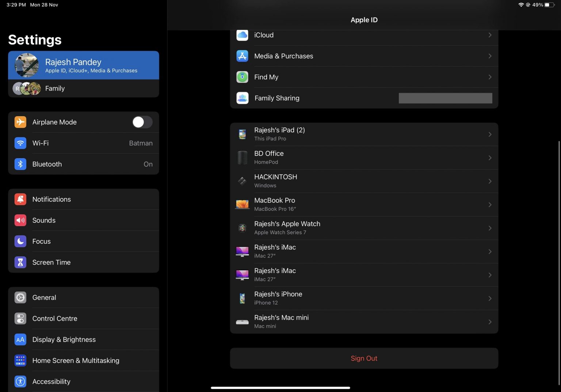Tap the Bluetooth settings icon
The height and width of the screenshot is (392, 561).
click(20, 164)
